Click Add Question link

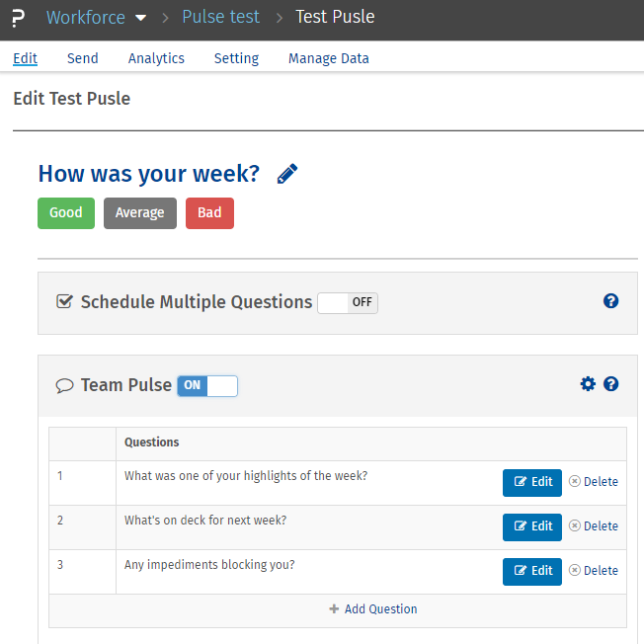(373, 609)
